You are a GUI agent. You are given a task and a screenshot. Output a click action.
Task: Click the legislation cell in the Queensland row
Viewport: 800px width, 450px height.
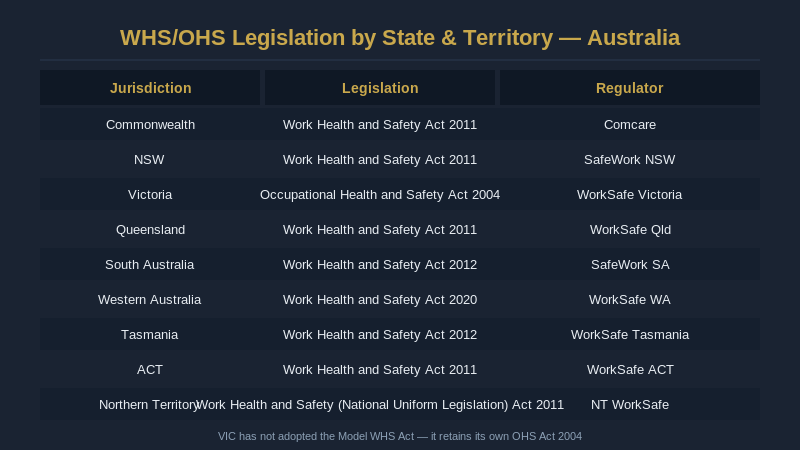[380, 230]
